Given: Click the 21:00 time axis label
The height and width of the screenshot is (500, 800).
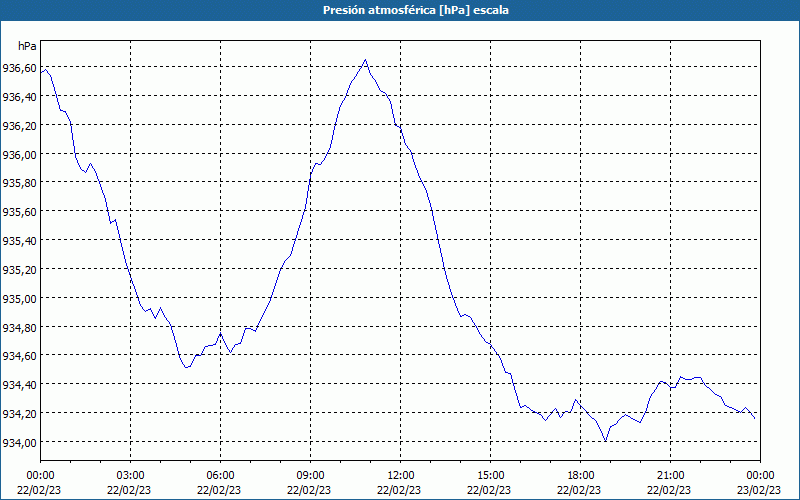Looking at the screenshot, I should click(670, 476).
